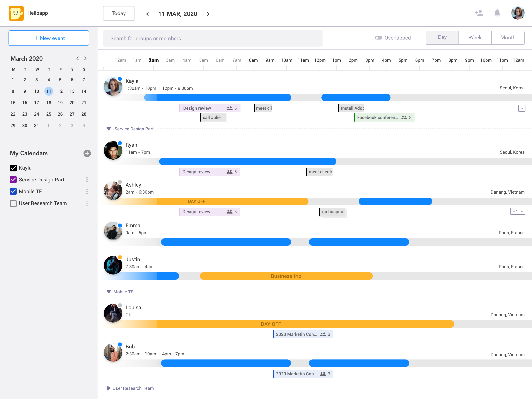The width and height of the screenshot is (532, 399).
Task: Add calendar with plus icon in My Calendars
Action: pyautogui.click(x=87, y=153)
